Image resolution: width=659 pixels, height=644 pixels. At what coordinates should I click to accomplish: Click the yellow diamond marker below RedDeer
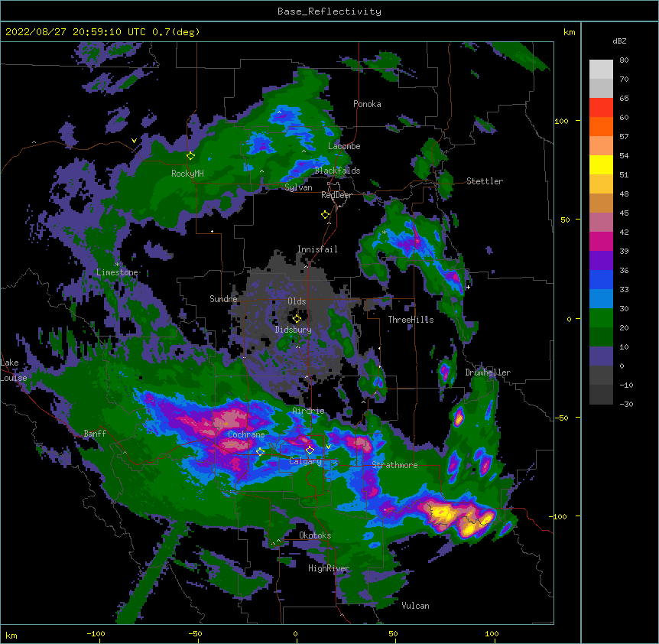(x=325, y=214)
